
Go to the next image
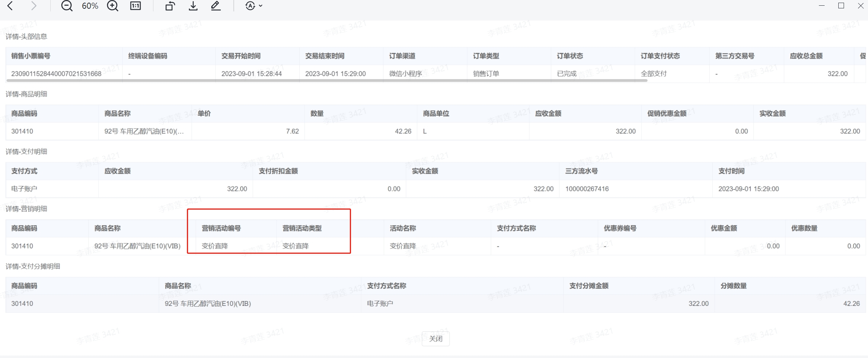pos(34,6)
